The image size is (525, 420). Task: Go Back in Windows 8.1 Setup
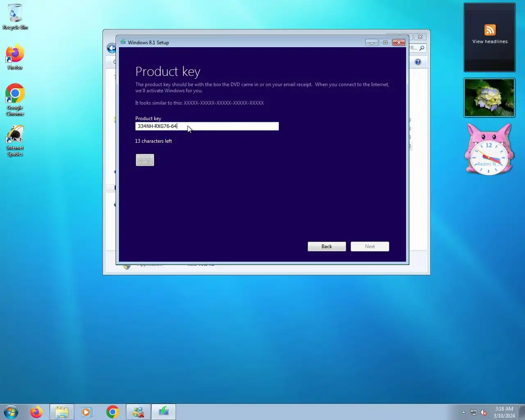327,247
